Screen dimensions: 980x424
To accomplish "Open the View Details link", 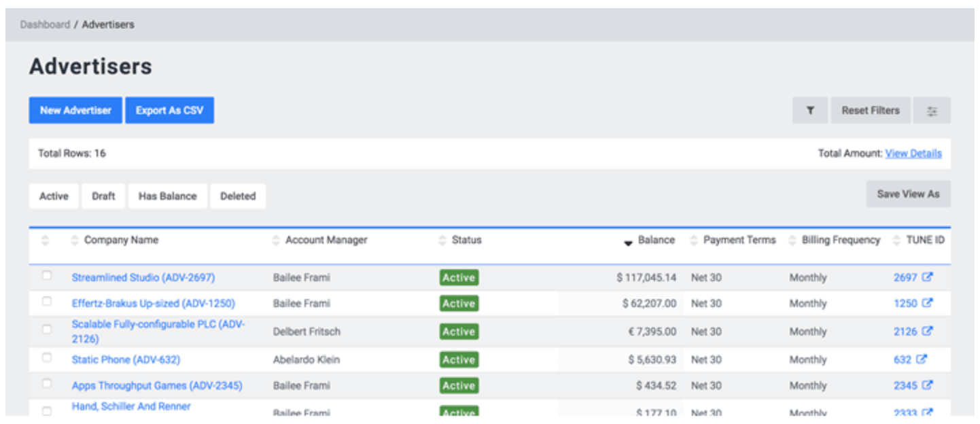I will [x=913, y=153].
